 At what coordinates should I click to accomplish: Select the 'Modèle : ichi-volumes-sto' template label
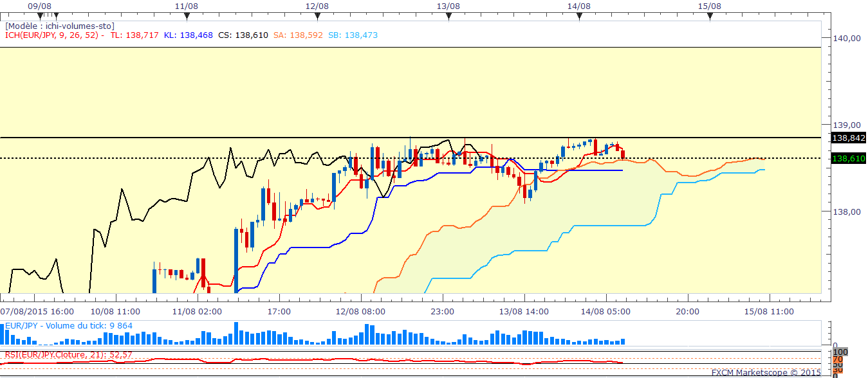click(60, 26)
